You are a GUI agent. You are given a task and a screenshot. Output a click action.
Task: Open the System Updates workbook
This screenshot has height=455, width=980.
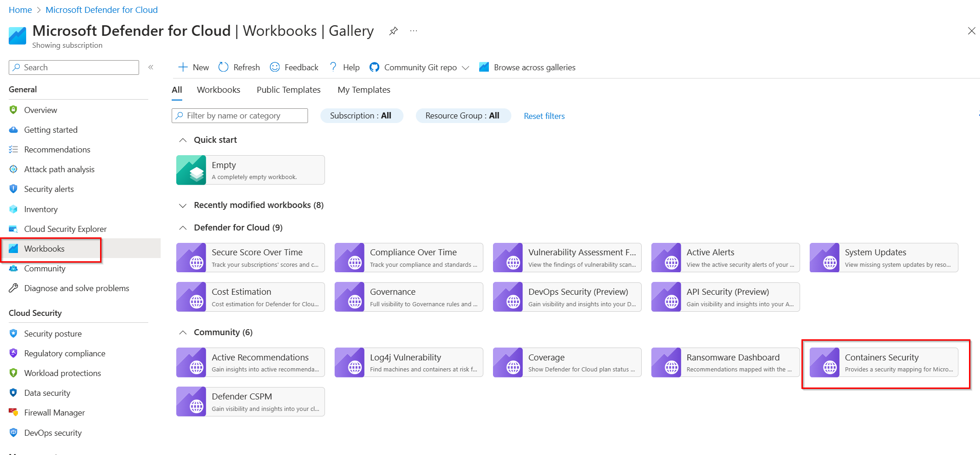point(884,258)
